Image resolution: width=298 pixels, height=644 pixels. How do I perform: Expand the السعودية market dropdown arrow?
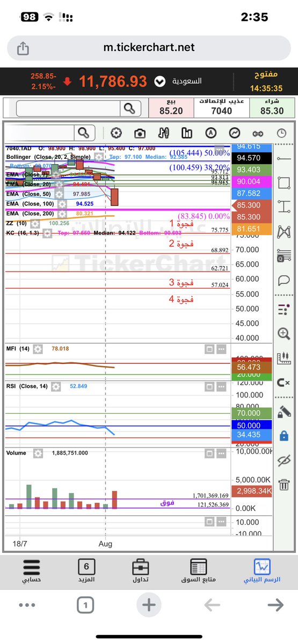[x=159, y=82]
